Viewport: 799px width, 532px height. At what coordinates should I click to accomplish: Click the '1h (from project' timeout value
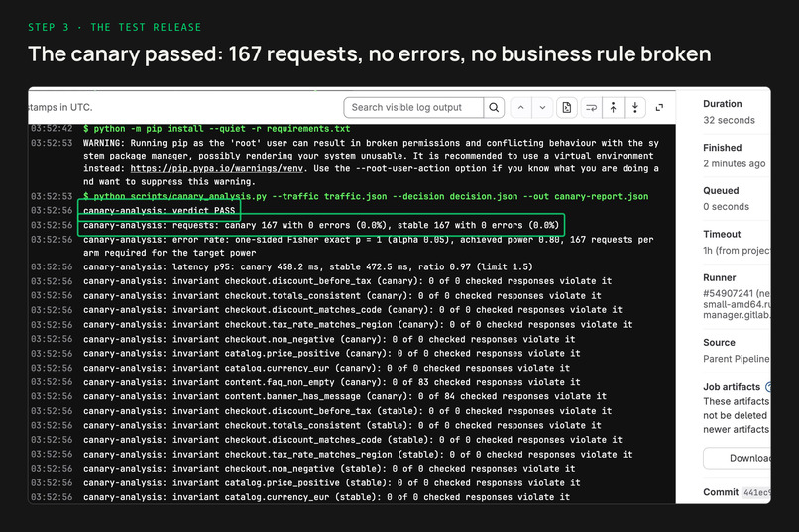click(x=737, y=250)
